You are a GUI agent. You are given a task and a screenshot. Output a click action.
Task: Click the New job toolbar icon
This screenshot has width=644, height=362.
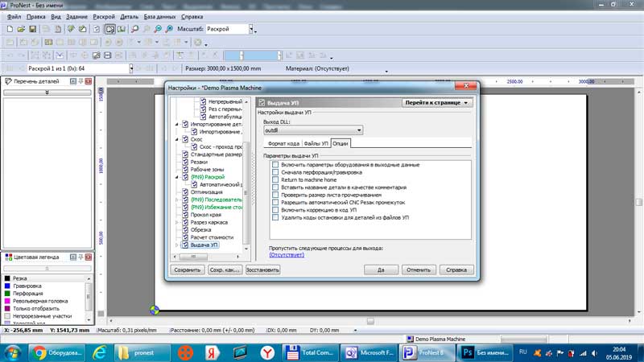coord(10,29)
